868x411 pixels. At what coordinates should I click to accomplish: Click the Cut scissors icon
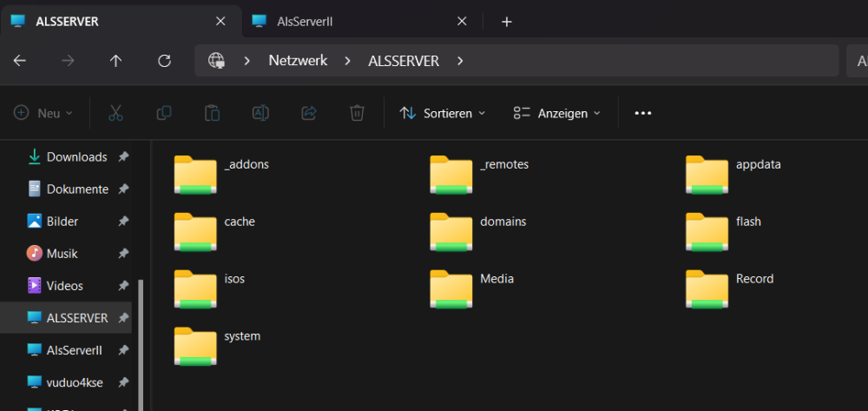coord(115,113)
